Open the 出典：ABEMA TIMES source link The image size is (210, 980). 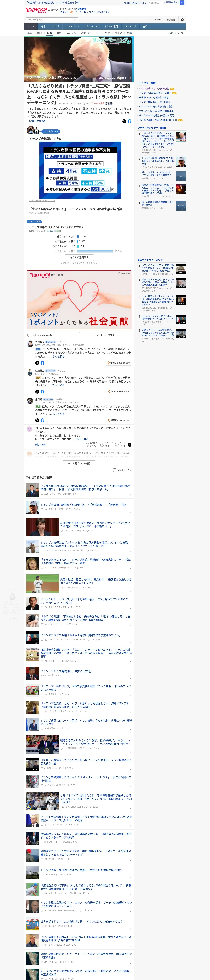42,200
